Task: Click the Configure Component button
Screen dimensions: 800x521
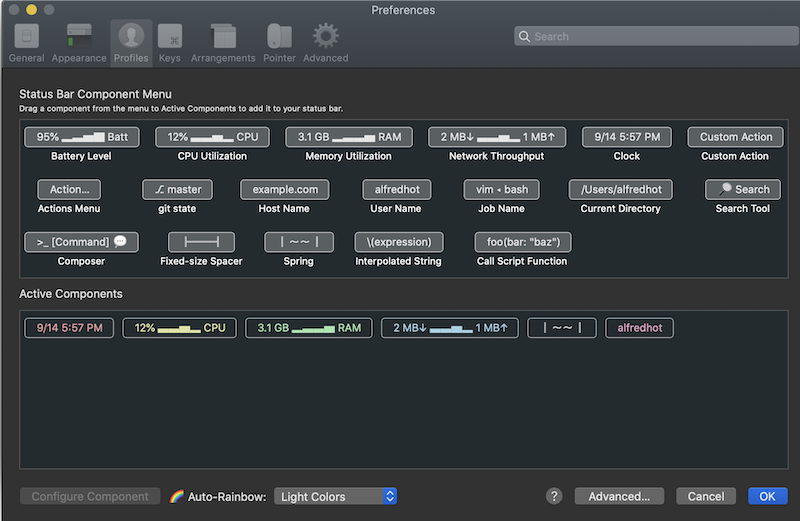Action: (90, 497)
